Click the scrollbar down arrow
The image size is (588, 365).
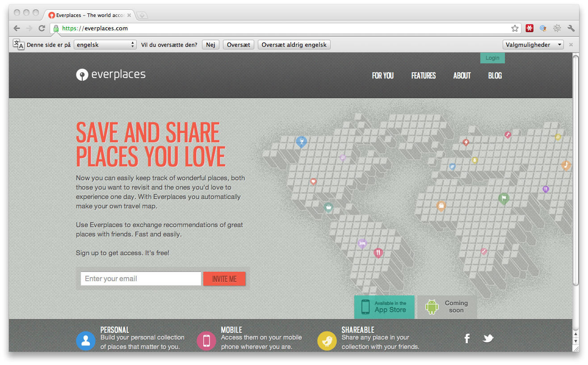click(x=575, y=341)
